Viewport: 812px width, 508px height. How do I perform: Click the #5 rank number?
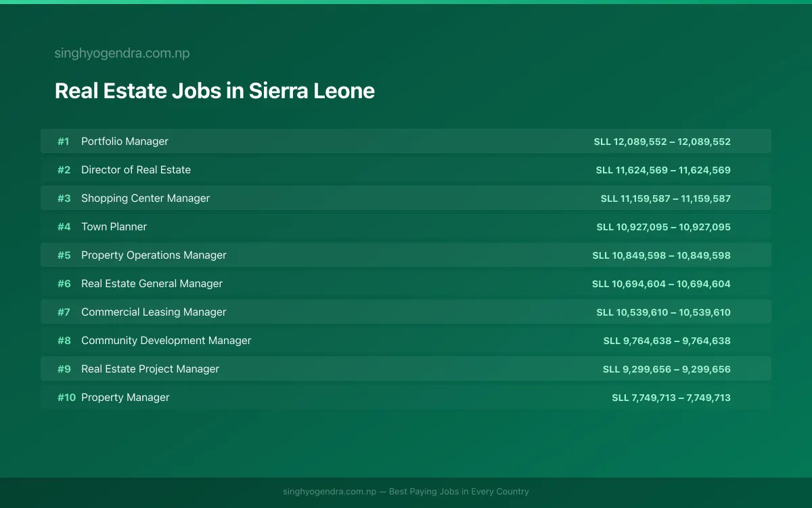64,255
